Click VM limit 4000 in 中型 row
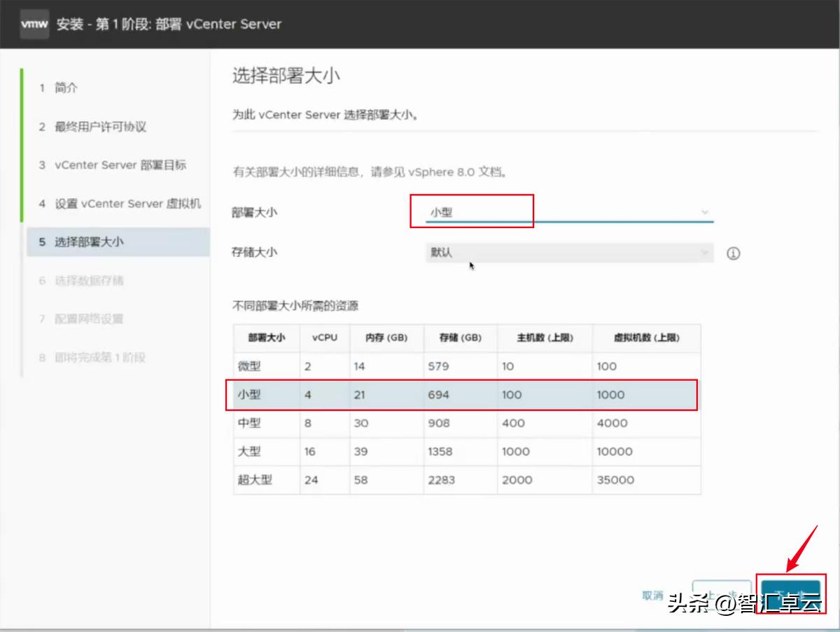Image resolution: width=840 pixels, height=632 pixels. (x=612, y=423)
